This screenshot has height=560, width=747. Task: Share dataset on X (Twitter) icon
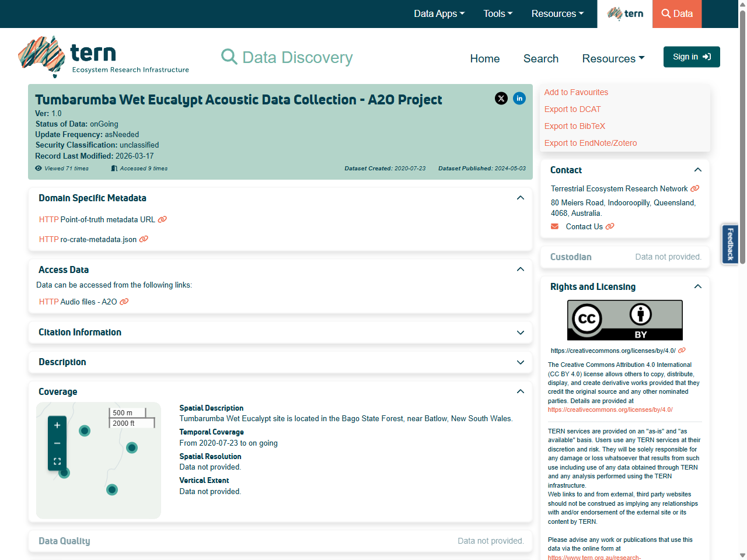coord(501,98)
